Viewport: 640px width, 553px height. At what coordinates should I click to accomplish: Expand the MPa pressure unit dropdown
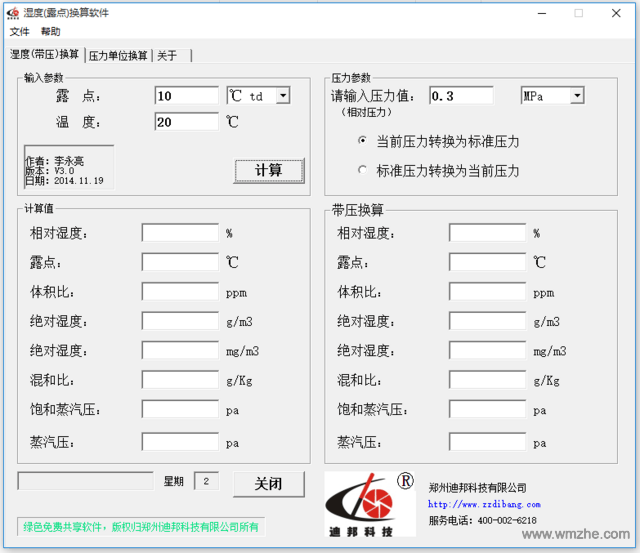click(577, 96)
